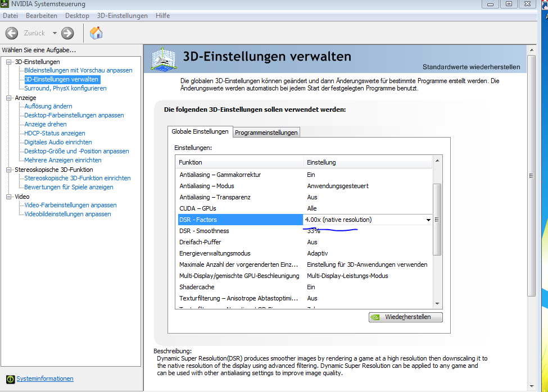Select the Antialiasing – Transparenz row
The height and width of the screenshot is (392, 548).
pyautogui.click(x=305, y=197)
